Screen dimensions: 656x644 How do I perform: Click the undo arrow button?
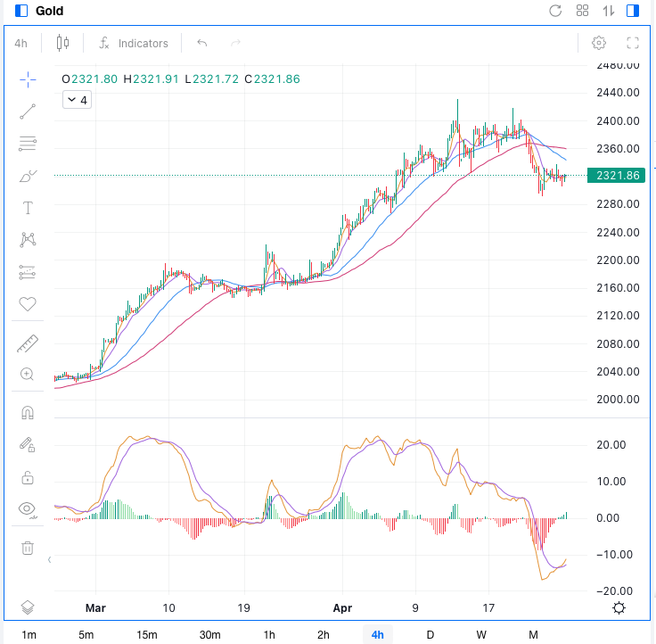pos(202,43)
